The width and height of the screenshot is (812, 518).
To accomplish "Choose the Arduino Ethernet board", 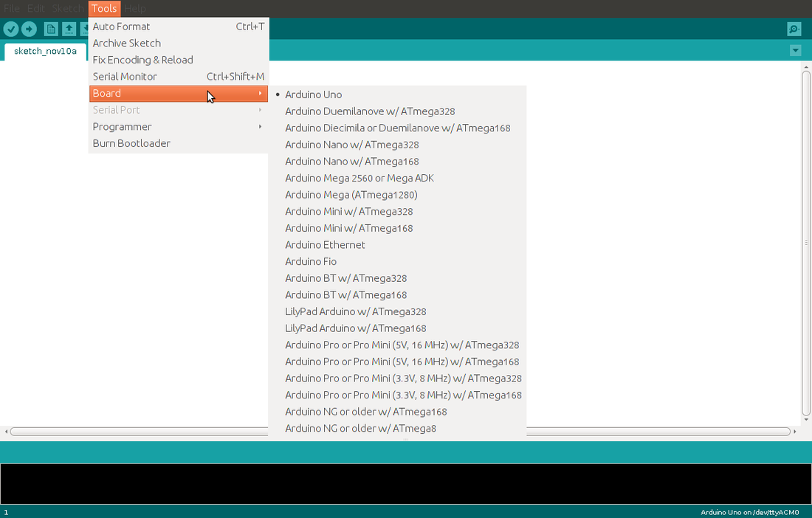I will pyautogui.click(x=397, y=245).
